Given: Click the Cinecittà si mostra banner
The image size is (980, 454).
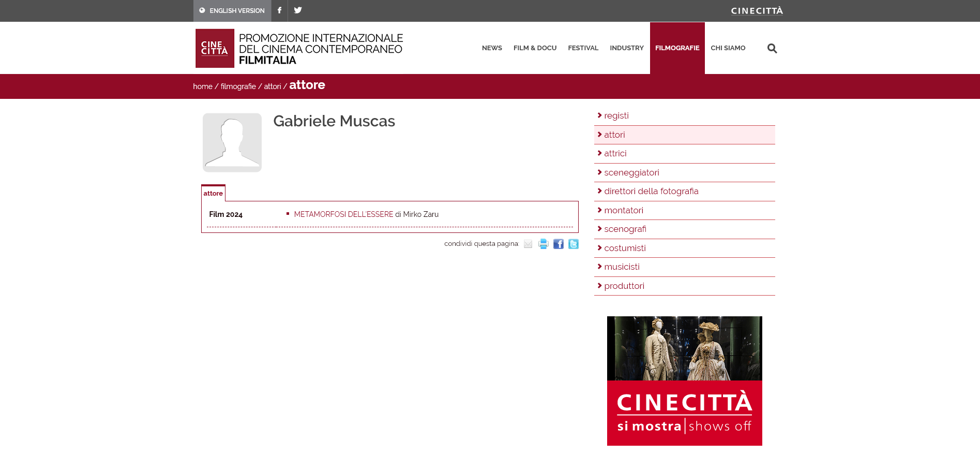Looking at the screenshot, I should [684, 381].
